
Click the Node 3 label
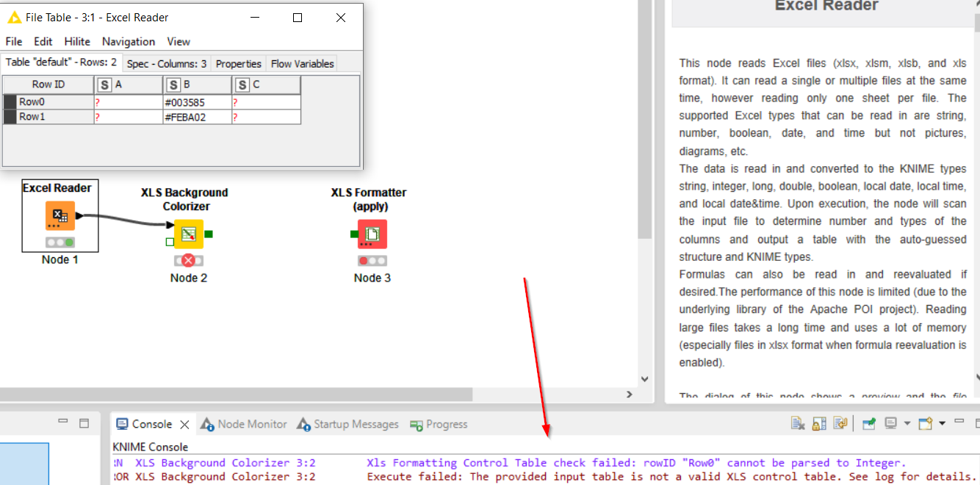pos(372,278)
